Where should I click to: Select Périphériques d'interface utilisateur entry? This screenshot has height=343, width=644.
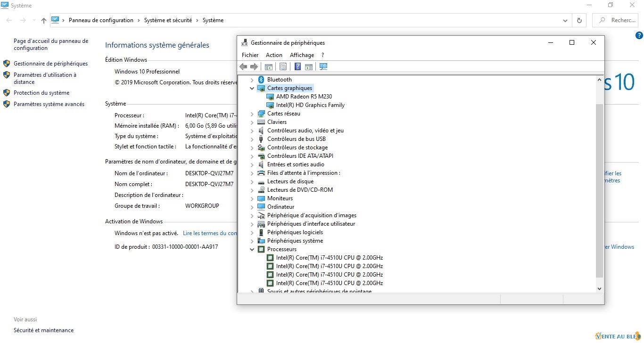(311, 224)
